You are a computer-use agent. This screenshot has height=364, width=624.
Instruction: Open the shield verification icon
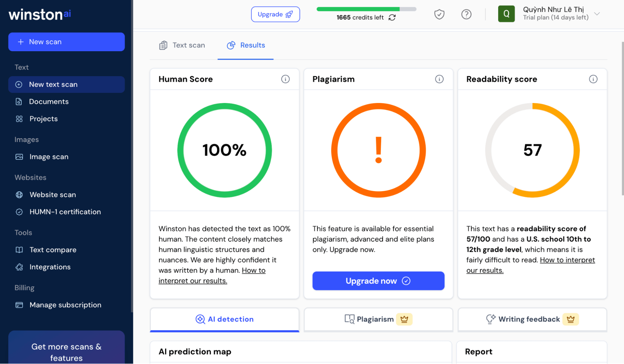pos(439,14)
